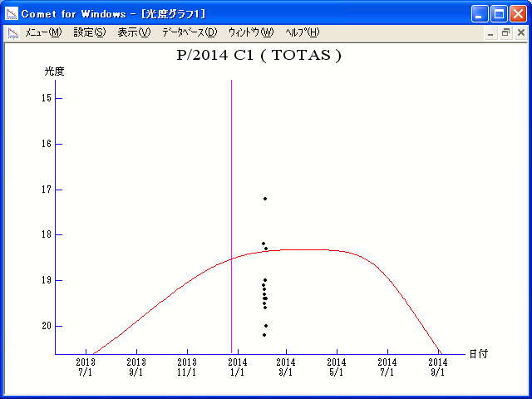The image size is (532, 399).
Task: Click the 2014 9/1 date label
Action: point(438,367)
